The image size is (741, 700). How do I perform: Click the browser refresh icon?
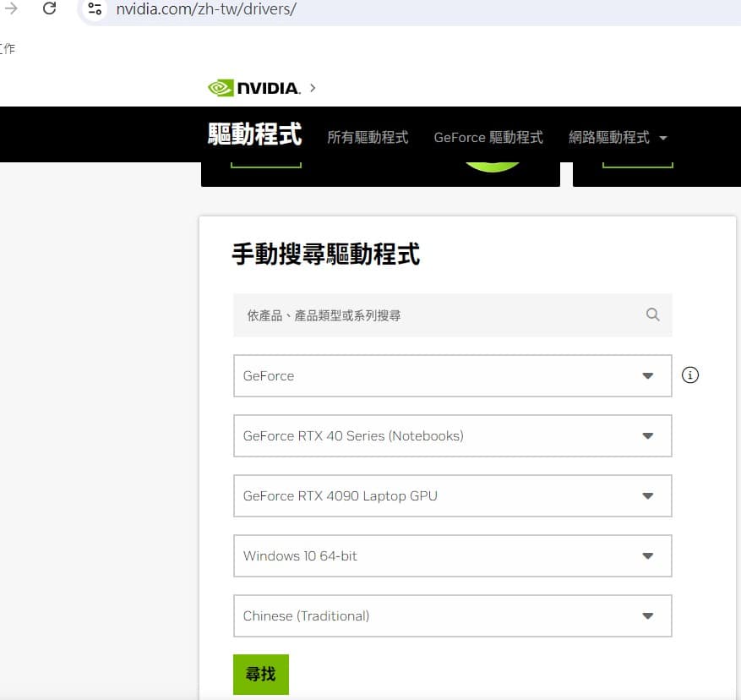click(49, 8)
